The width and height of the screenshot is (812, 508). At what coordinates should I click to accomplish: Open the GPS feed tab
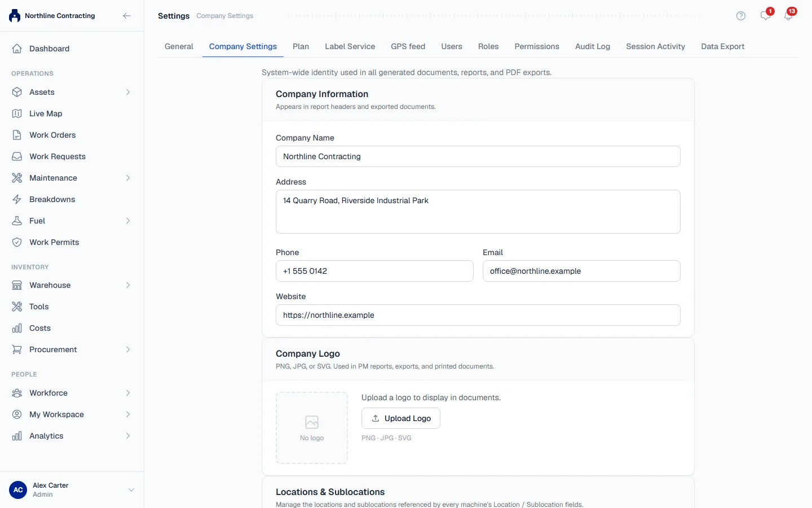(408, 46)
